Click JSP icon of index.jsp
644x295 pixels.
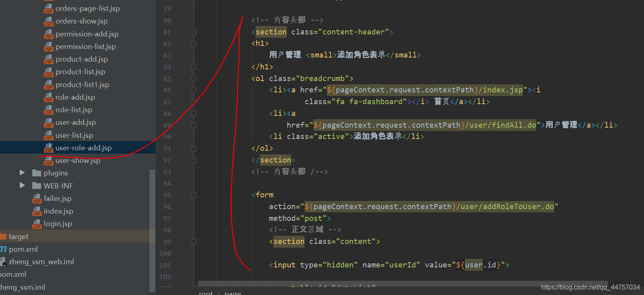(x=37, y=211)
